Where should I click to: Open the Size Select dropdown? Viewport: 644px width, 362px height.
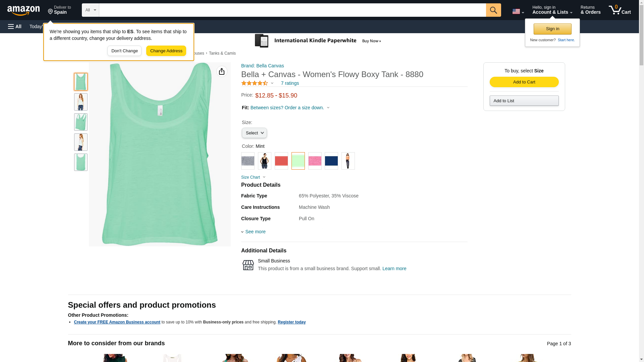click(254, 133)
